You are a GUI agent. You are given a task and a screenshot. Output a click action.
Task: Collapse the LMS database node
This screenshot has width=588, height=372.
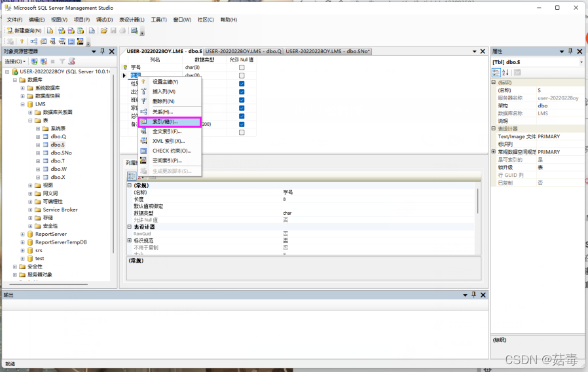(x=22, y=104)
